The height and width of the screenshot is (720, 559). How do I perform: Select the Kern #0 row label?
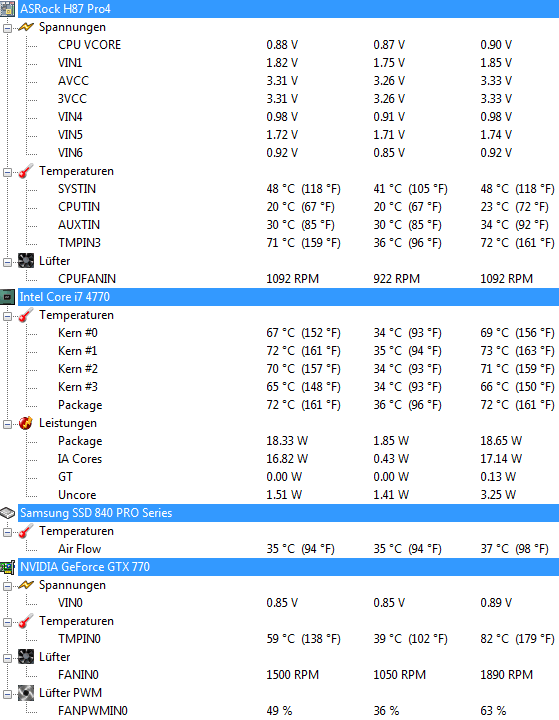[78, 333]
